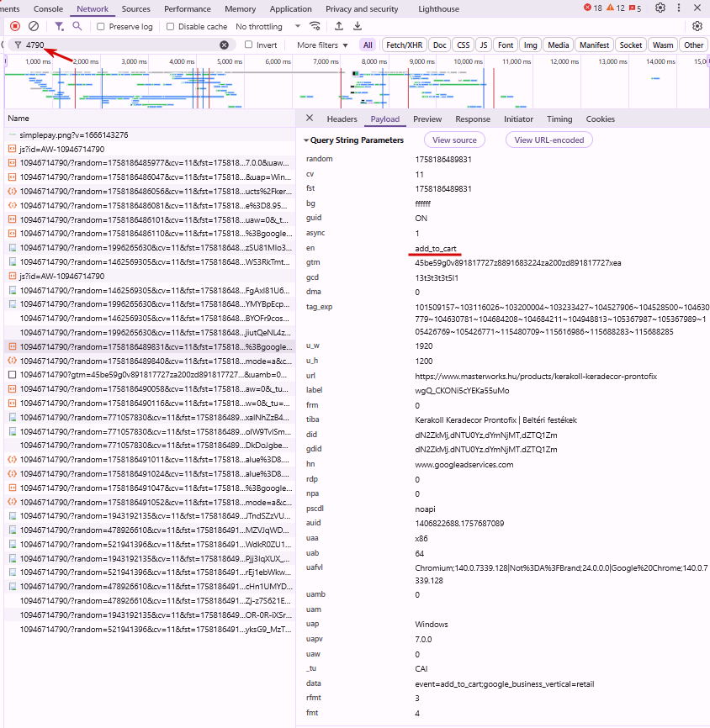
Task: Select request with random=1758186490058
Action: tap(150, 388)
